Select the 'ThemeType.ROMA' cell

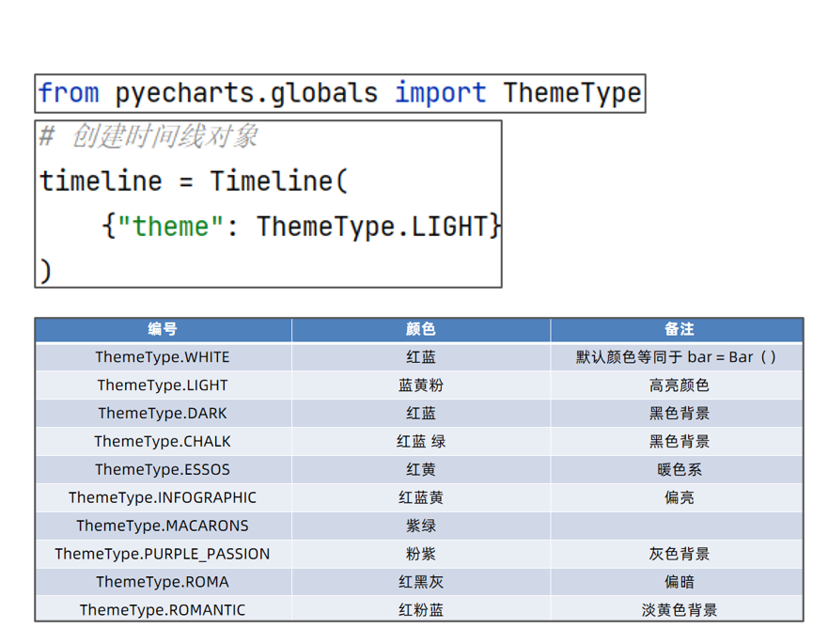tap(163, 582)
